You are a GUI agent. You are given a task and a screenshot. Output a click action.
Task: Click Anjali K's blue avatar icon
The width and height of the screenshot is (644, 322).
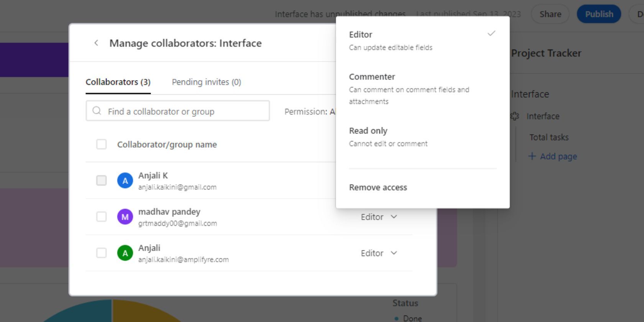[125, 181]
